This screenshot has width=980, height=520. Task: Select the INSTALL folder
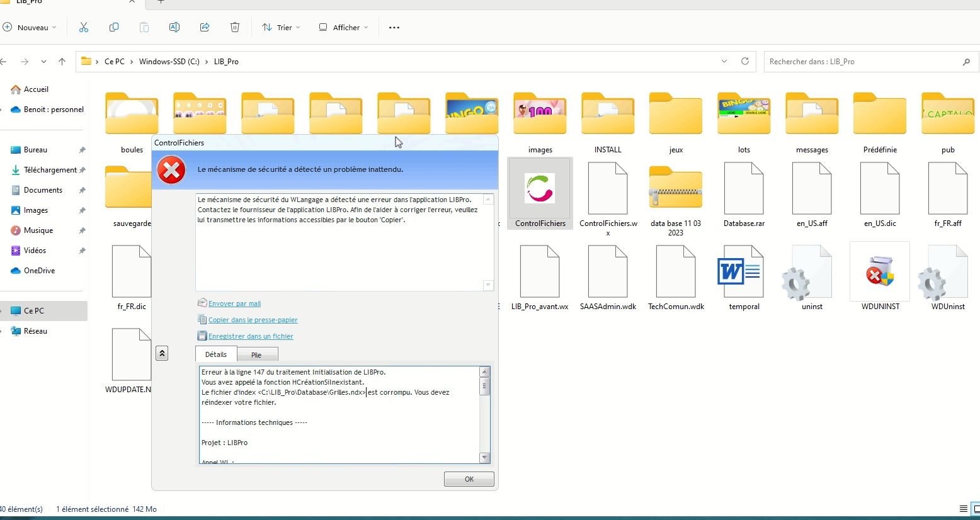tap(608, 122)
